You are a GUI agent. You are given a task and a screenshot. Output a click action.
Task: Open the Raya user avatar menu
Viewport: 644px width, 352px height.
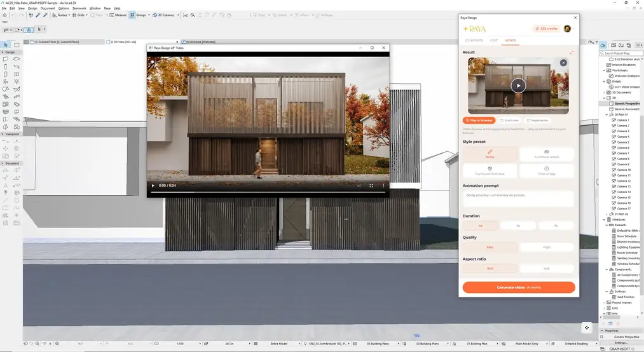point(568,29)
